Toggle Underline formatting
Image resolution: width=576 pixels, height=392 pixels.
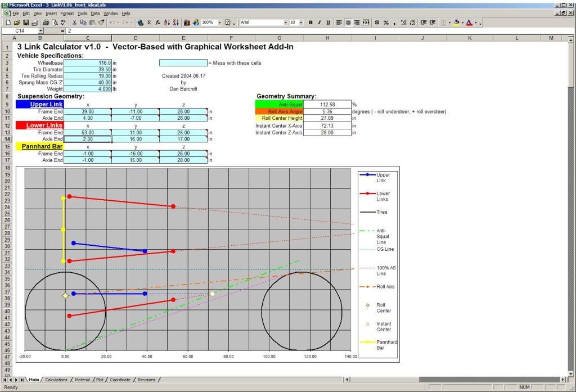328,22
